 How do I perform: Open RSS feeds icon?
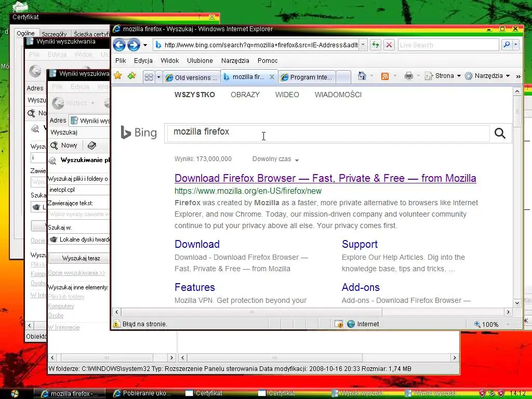(385, 76)
